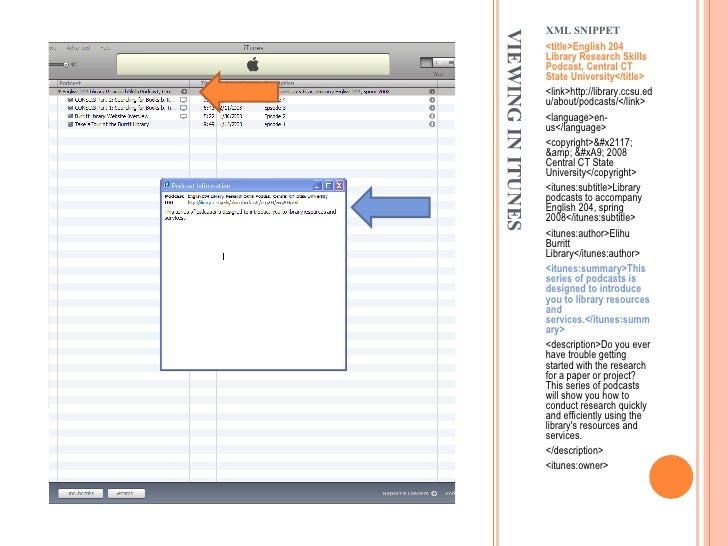The height and width of the screenshot is (546, 728).
Task: Click the podcast summary text in the Podcast Information dialog
Action: [x=250, y=214]
